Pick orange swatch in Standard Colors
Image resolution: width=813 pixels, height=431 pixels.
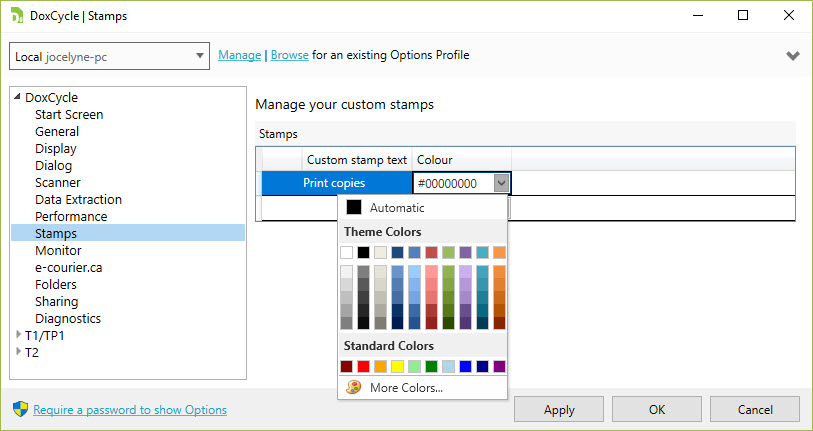381,367
